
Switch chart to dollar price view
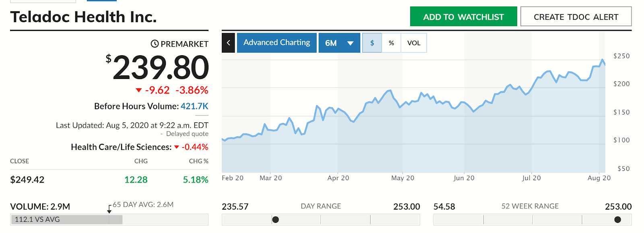(x=372, y=43)
